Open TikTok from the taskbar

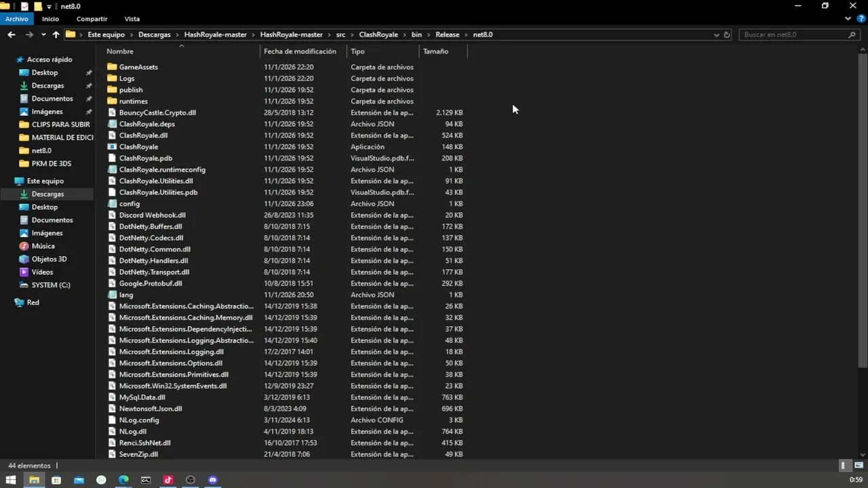click(x=168, y=480)
